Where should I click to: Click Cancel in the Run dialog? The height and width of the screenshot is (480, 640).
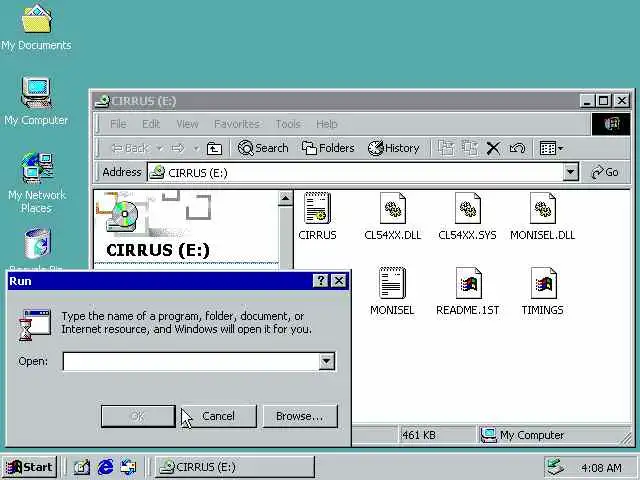pyautogui.click(x=219, y=416)
